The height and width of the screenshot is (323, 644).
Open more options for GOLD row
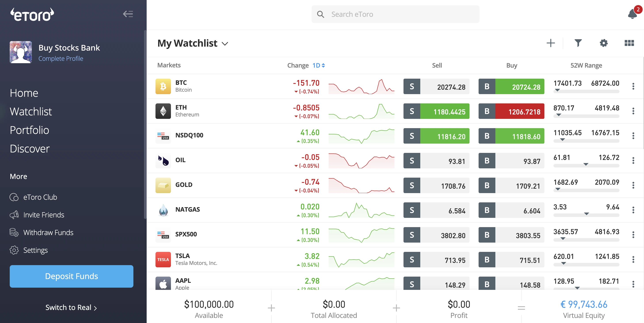click(633, 185)
